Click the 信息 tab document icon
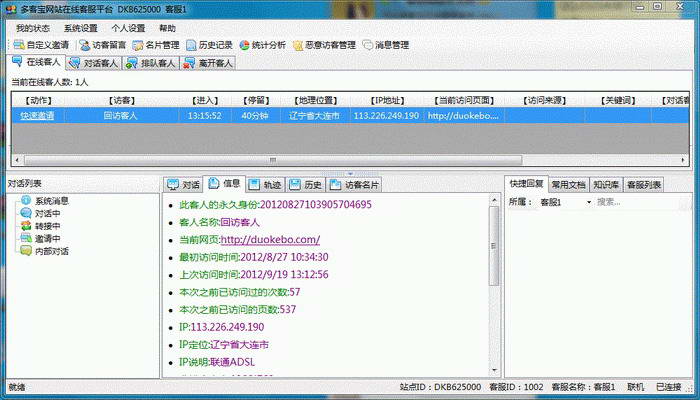The height and width of the screenshot is (400, 700). point(214,183)
